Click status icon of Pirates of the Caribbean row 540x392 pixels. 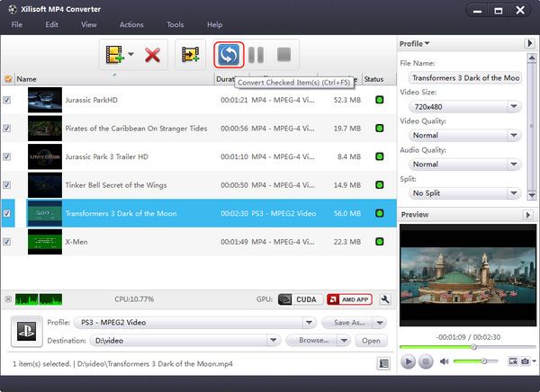click(x=380, y=129)
